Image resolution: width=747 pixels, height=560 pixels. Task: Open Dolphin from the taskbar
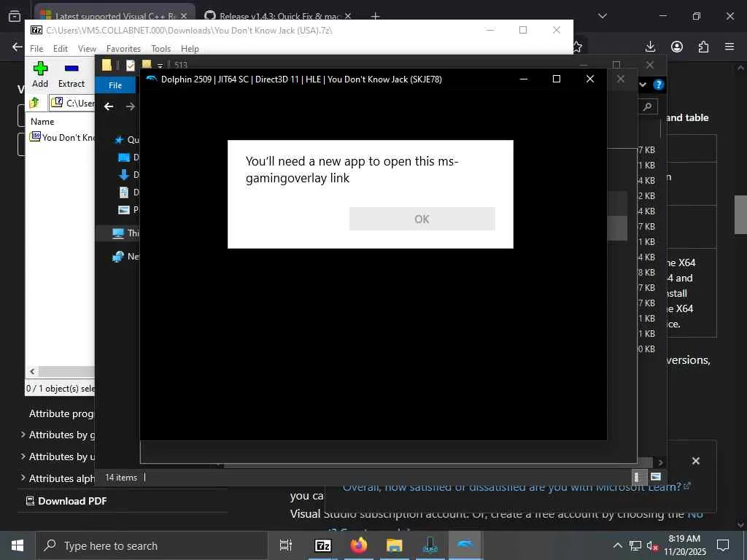coord(465,545)
